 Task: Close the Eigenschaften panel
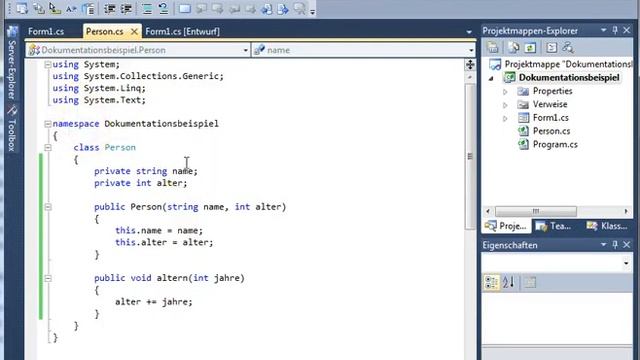pyautogui.click(x=627, y=244)
